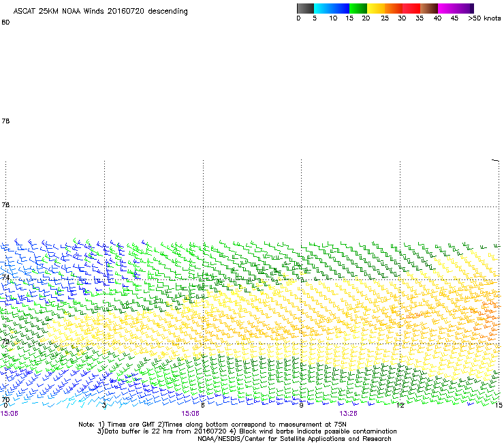
Task: Click the "25" knots legend number
Action: coord(385,18)
